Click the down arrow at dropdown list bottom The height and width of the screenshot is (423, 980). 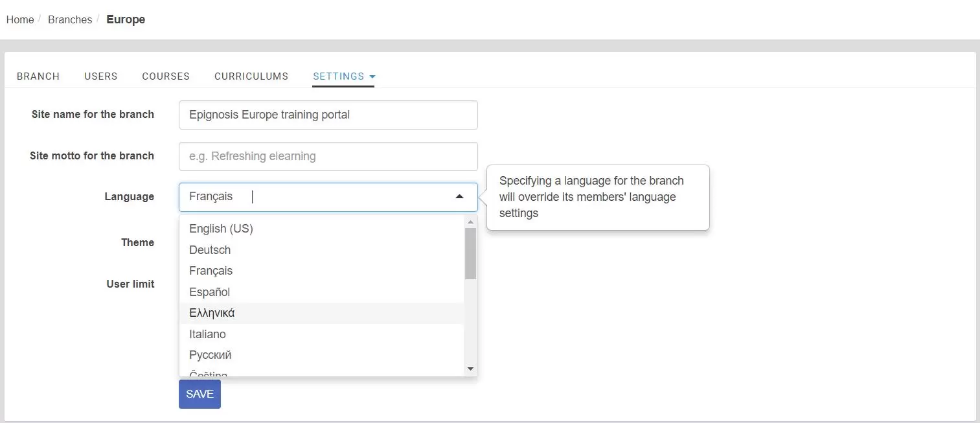point(470,369)
